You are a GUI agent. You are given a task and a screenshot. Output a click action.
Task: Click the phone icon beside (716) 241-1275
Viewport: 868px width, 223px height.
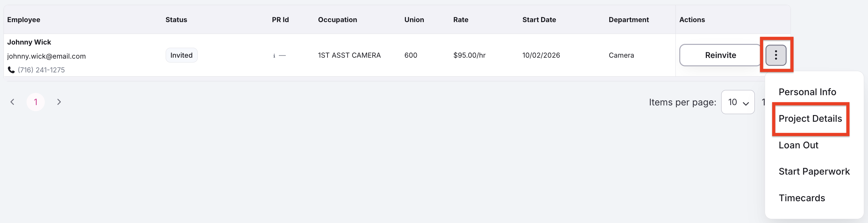11,70
